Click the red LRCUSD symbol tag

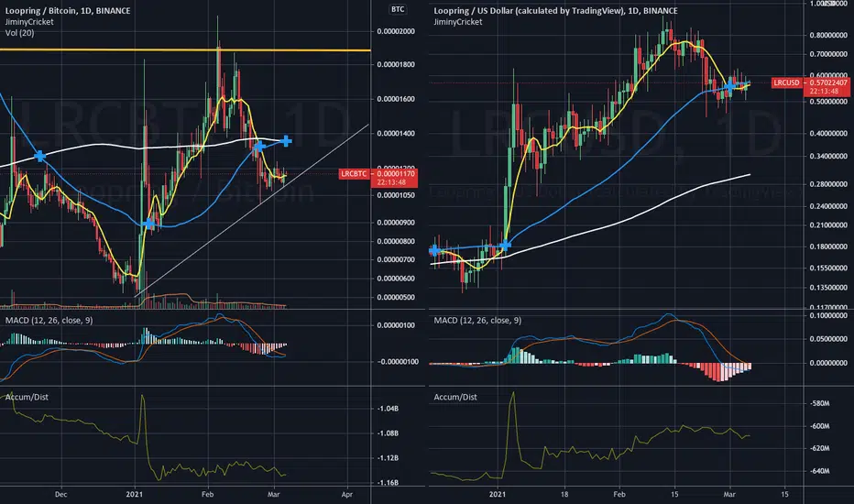[x=787, y=82]
